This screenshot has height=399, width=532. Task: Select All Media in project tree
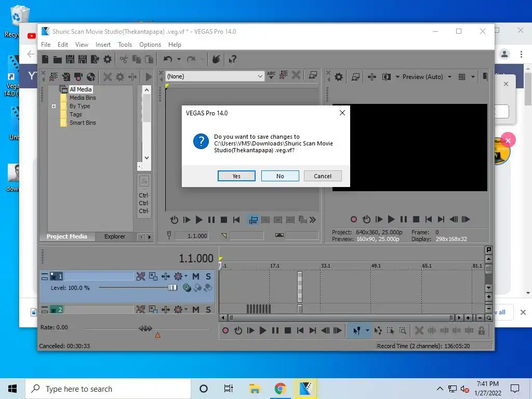81,89
